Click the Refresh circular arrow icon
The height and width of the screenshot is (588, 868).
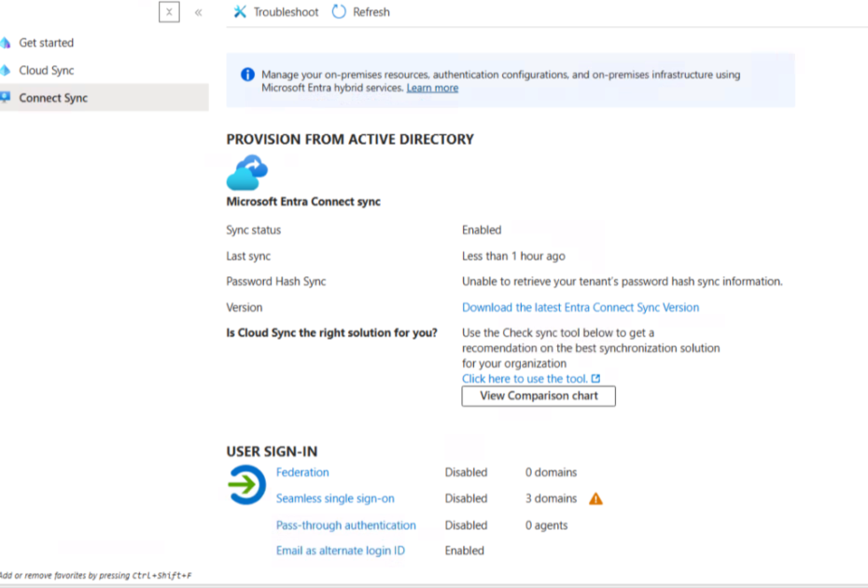click(339, 11)
